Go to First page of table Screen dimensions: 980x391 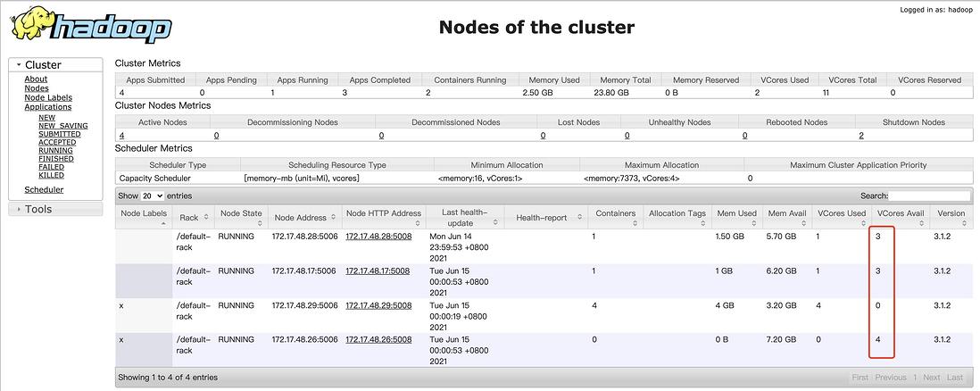click(x=860, y=378)
